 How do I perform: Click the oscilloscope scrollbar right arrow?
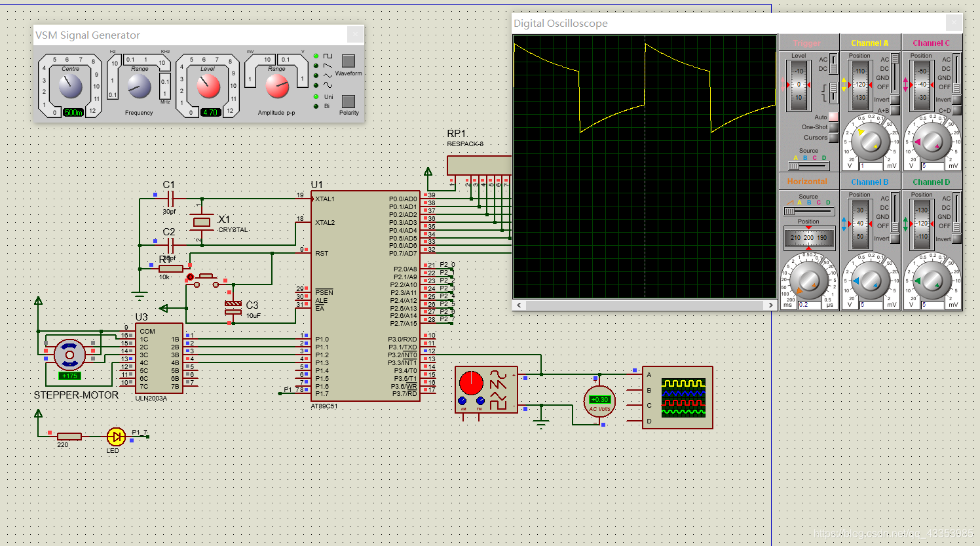[770, 305]
